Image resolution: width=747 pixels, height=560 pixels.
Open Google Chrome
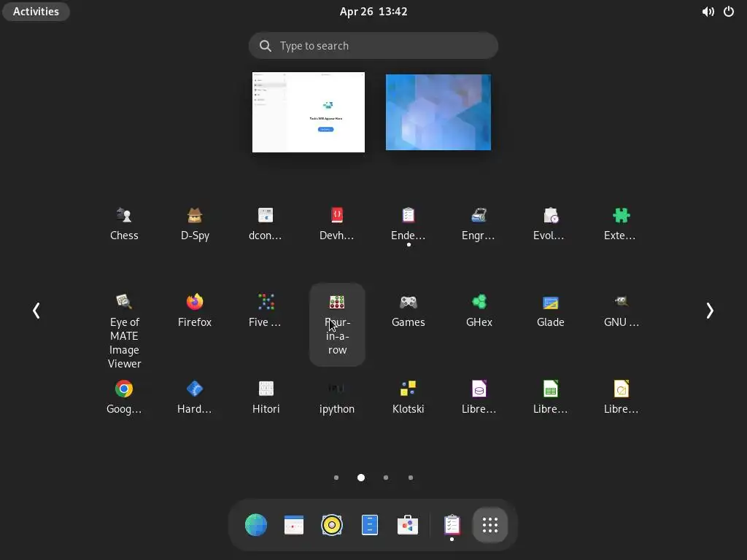[124, 397]
